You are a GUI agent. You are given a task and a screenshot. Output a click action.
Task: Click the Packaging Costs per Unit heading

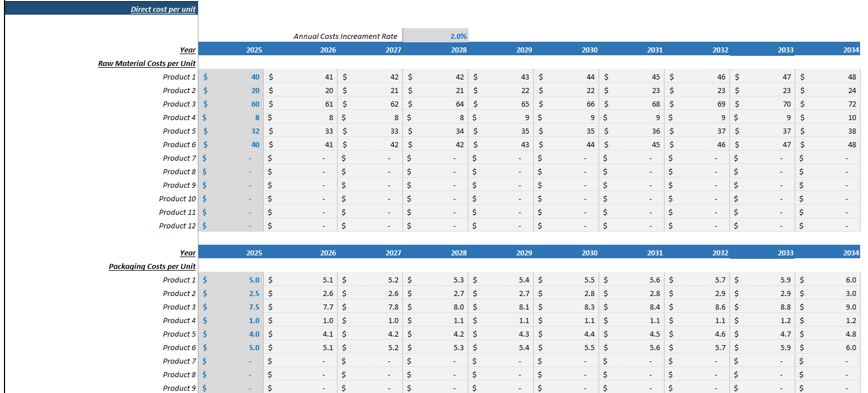pyautogui.click(x=152, y=266)
